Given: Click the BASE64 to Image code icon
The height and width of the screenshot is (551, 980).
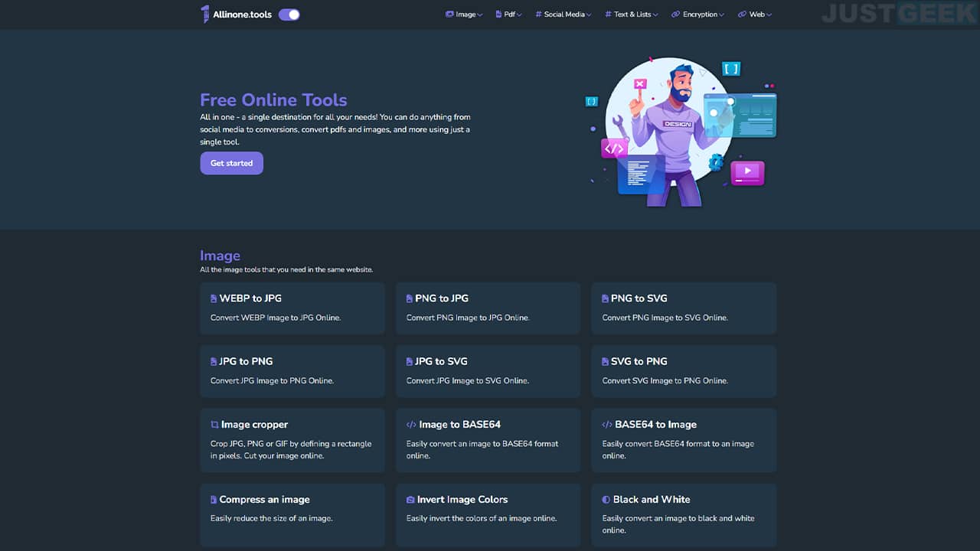Looking at the screenshot, I should pos(607,425).
